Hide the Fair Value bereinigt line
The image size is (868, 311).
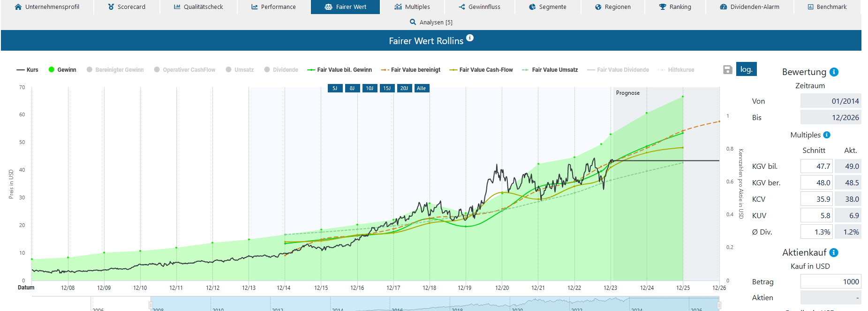411,70
